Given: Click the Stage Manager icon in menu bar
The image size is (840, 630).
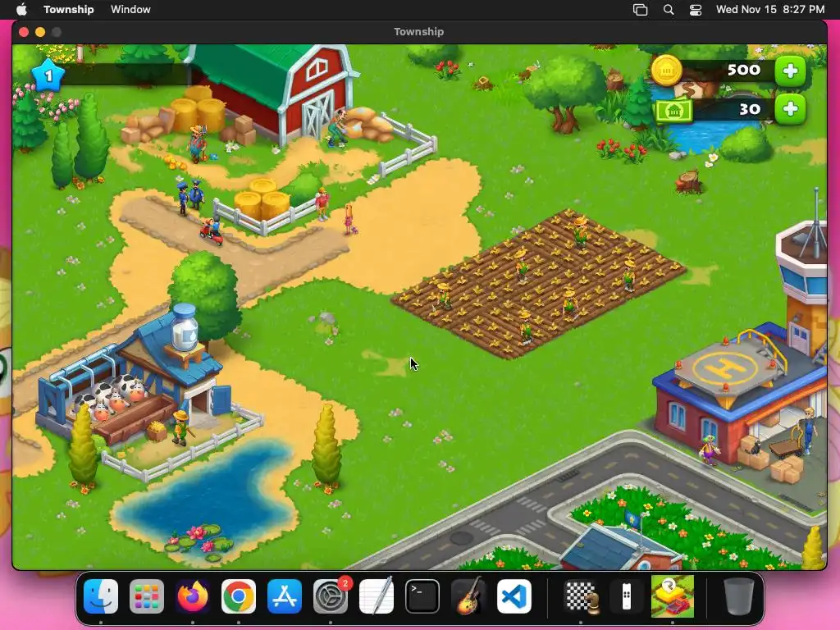Looking at the screenshot, I should 640,10.
